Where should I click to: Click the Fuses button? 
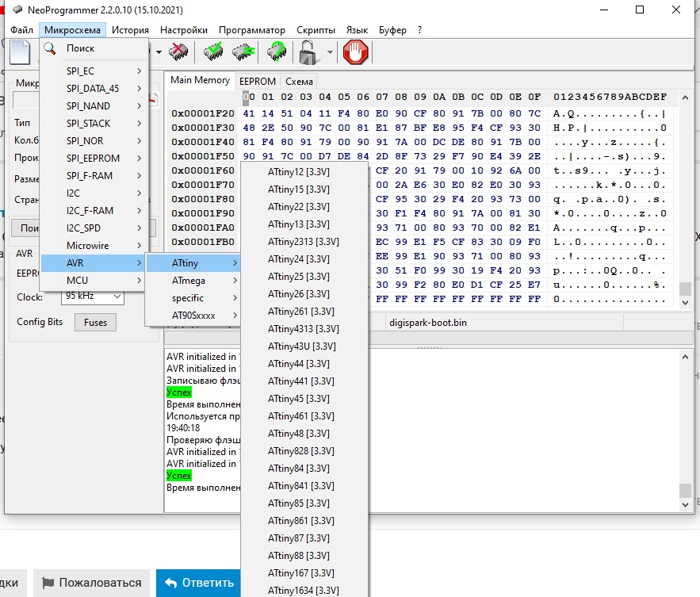(x=95, y=323)
